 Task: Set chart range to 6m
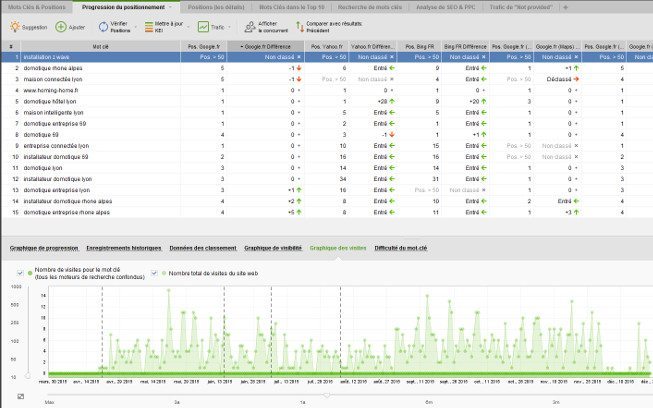pyautogui.click(x=429, y=402)
